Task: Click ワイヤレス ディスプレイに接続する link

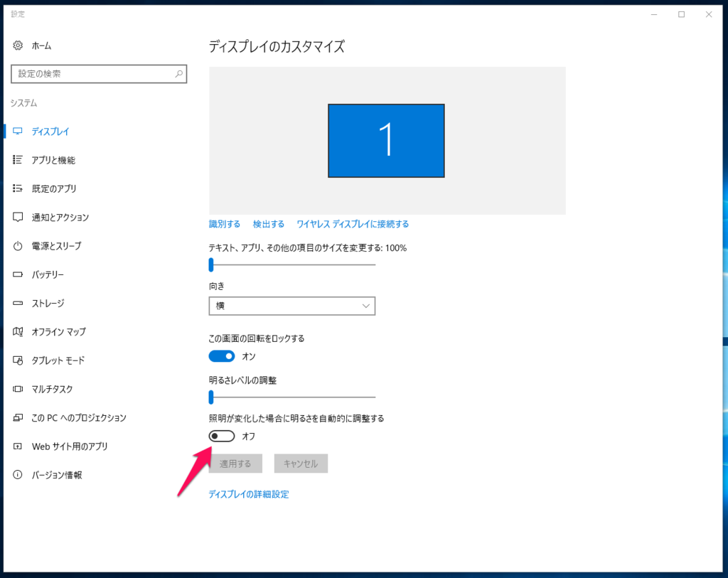Action: [x=353, y=224]
